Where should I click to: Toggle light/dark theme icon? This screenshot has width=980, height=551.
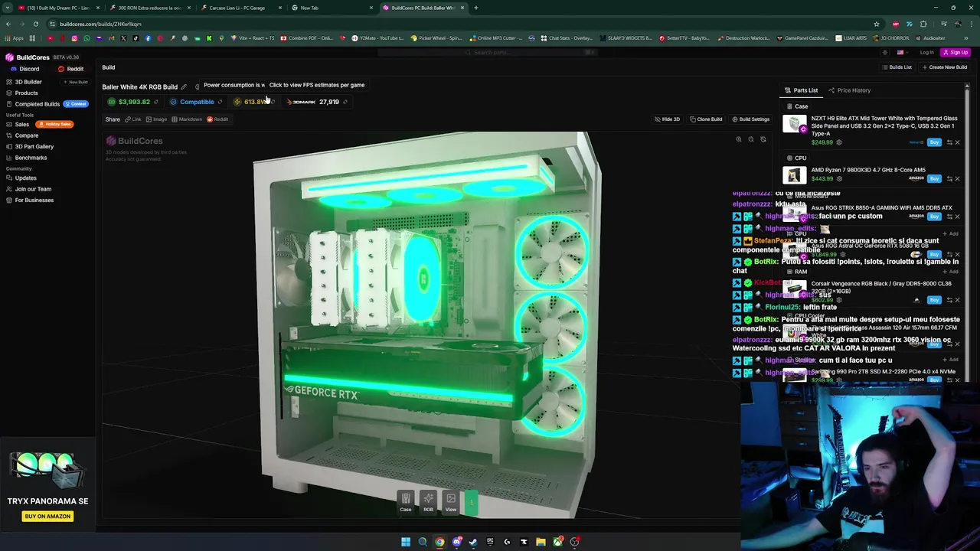tap(885, 53)
